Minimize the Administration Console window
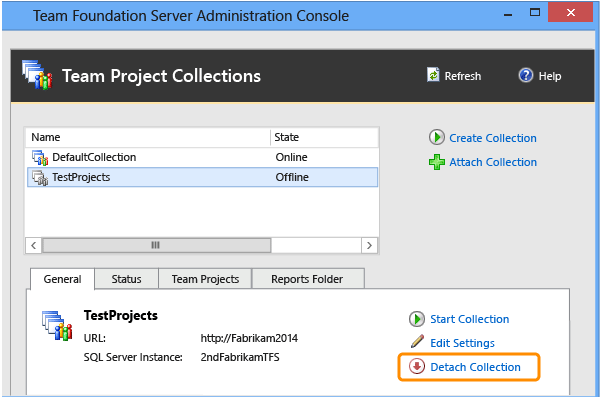 (508, 14)
